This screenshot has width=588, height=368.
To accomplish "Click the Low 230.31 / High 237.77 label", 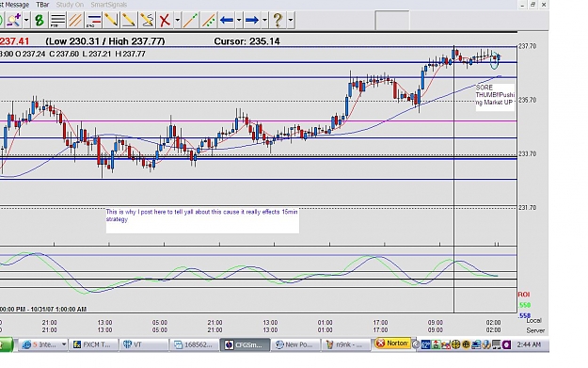I will [x=105, y=41].
